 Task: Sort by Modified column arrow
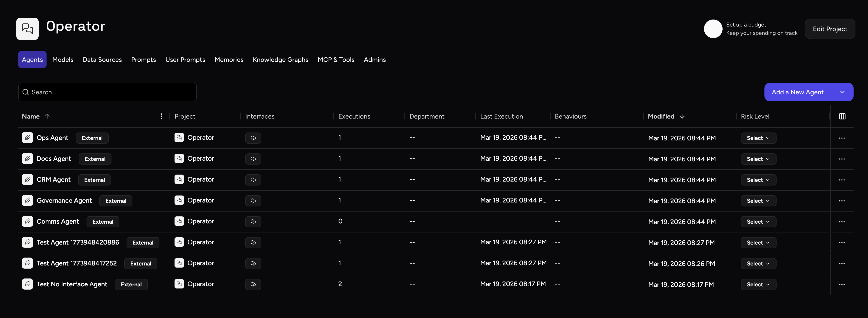click(682, 116)
